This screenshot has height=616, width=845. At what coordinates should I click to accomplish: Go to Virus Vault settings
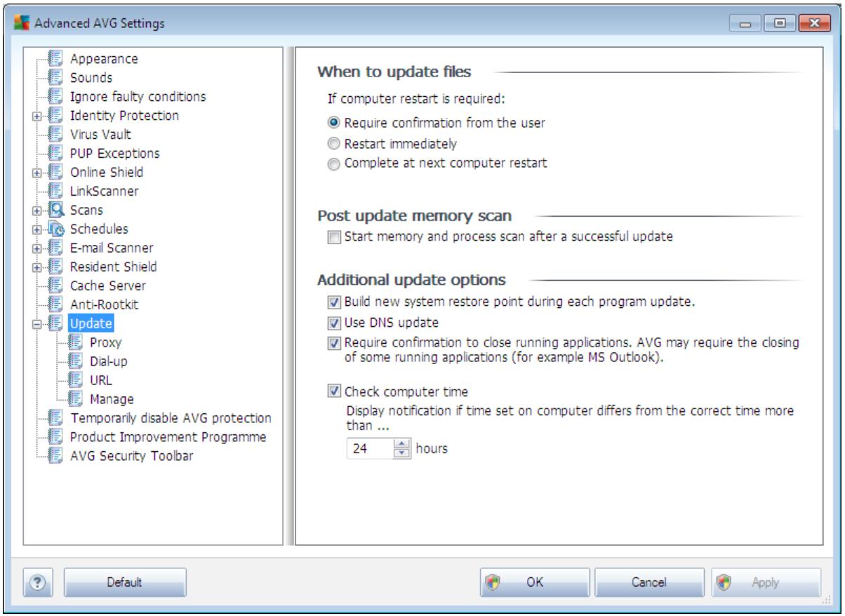[100, 134]
